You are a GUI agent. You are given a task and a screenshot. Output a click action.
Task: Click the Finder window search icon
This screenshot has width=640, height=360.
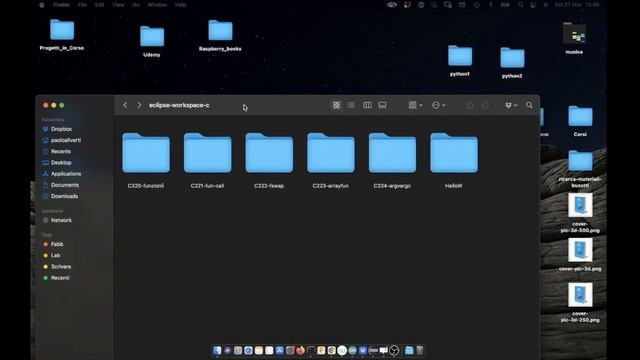pyautogui.click(x=529, y=105)
